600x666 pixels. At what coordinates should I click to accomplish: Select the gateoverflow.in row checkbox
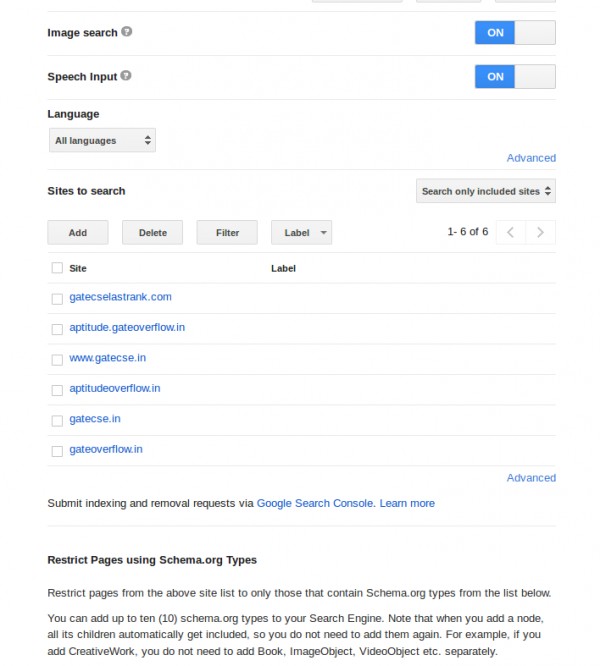57,451
